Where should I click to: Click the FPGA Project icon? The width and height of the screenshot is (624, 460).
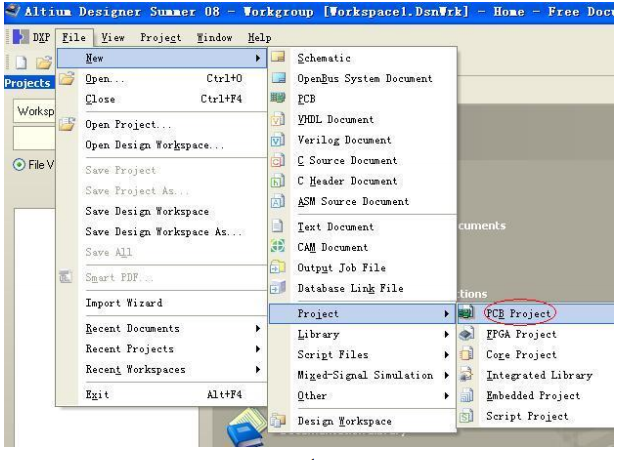466,333
